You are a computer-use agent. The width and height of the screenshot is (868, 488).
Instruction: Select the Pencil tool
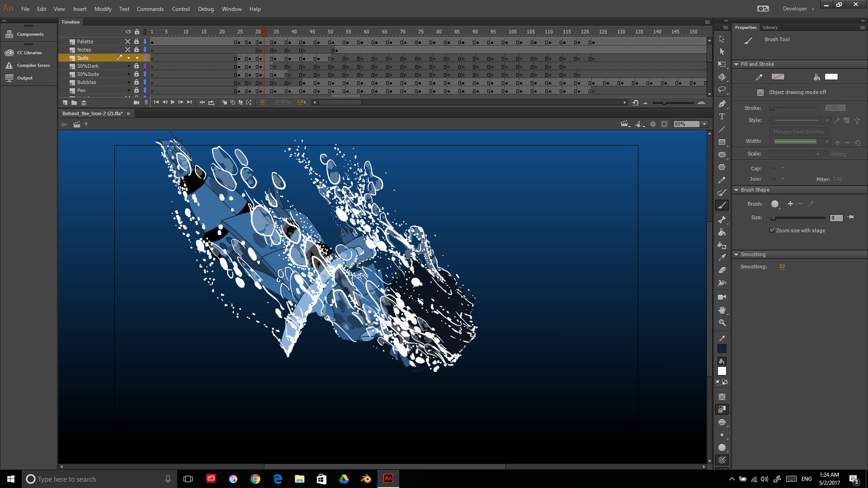tap(722, 180)
